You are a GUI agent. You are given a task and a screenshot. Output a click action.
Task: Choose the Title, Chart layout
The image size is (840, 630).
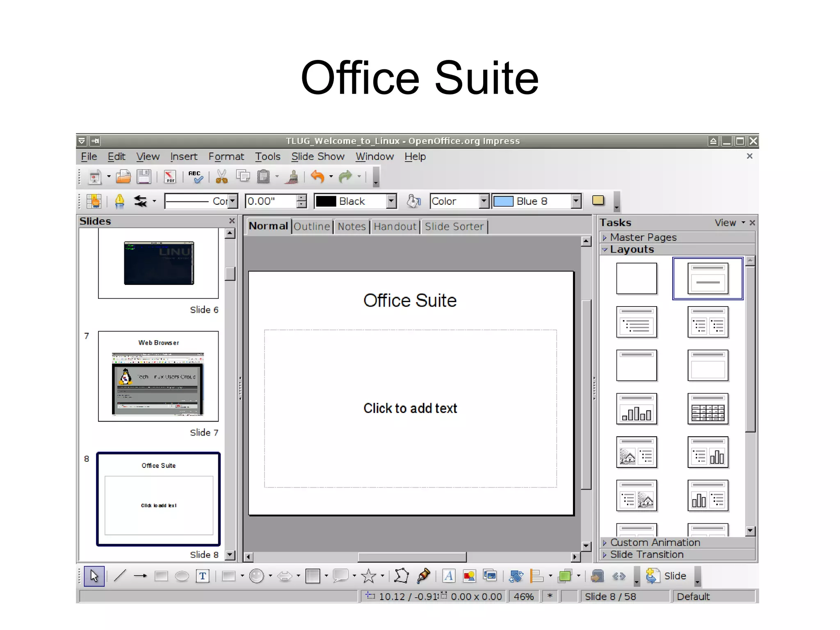click(637, 409)
